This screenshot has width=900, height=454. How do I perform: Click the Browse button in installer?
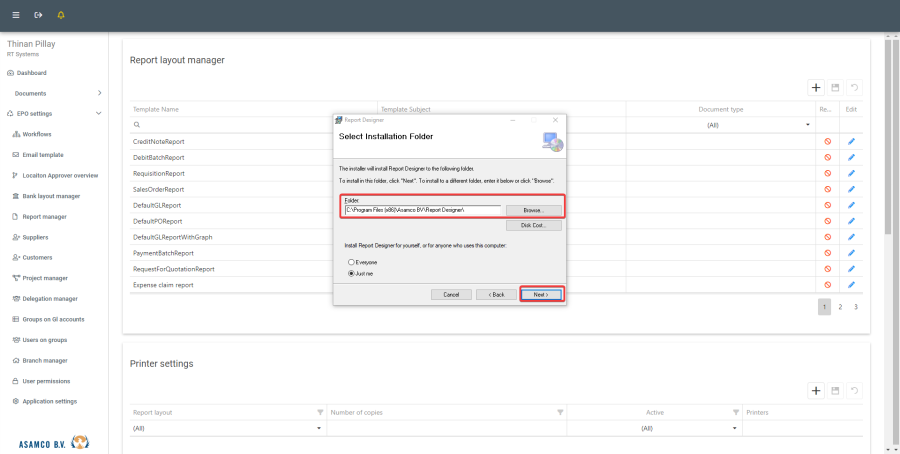click(x=532, y=210)
